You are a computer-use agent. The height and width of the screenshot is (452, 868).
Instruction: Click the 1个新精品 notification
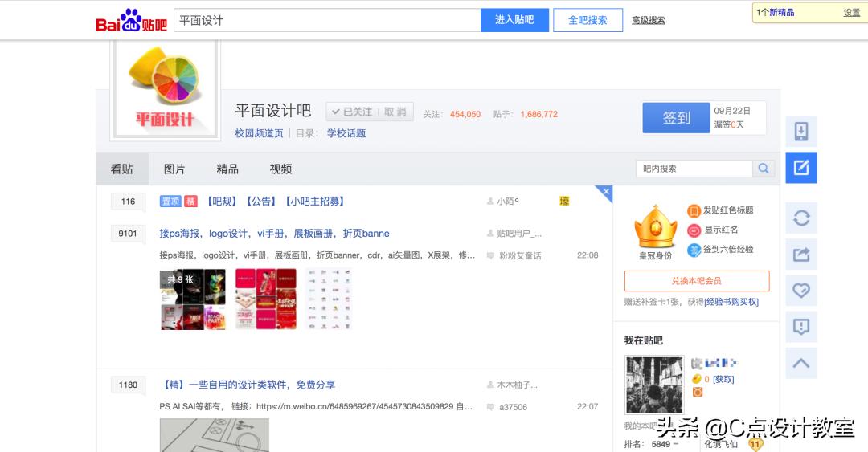(x=776, y=12)
